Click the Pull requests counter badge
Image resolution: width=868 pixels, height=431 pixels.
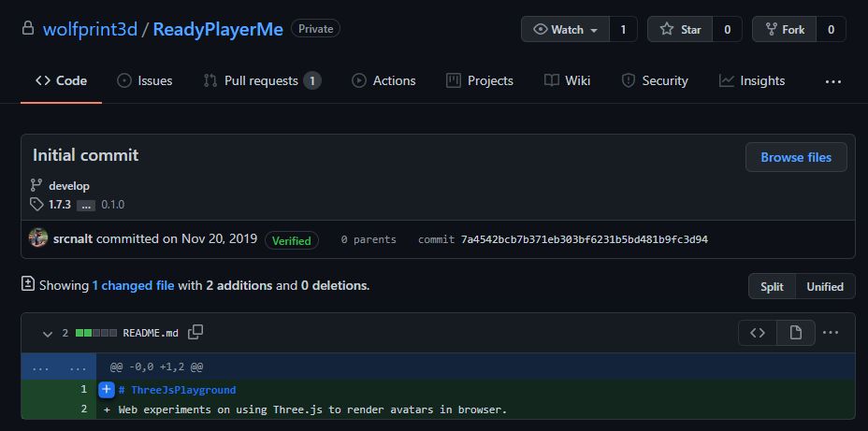[311, 80]
